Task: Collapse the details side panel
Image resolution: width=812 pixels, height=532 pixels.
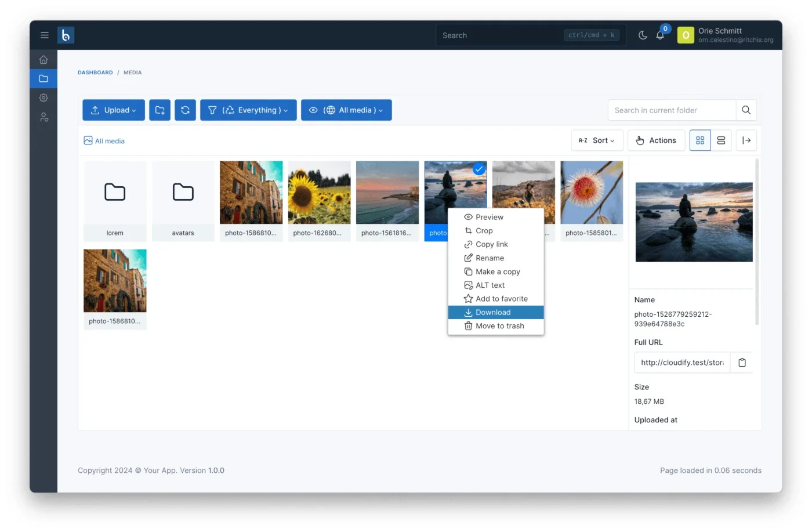Action: click(x=746, y=140)
